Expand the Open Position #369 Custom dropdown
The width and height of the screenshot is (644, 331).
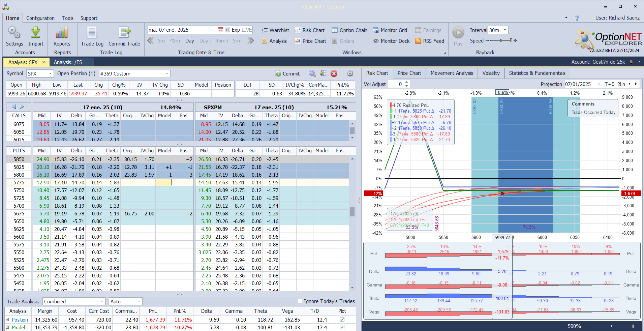pyautogui.click(x=167, y=73)
